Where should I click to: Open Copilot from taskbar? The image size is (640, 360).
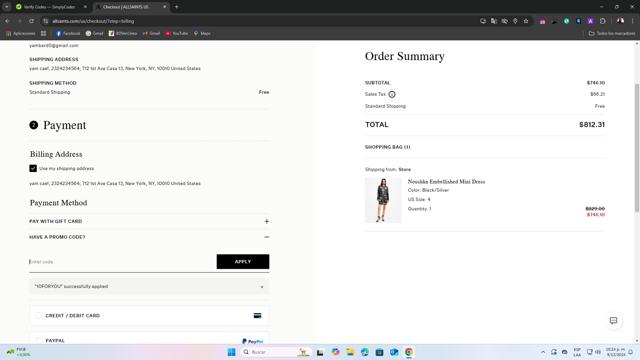[x=336, y=352]
